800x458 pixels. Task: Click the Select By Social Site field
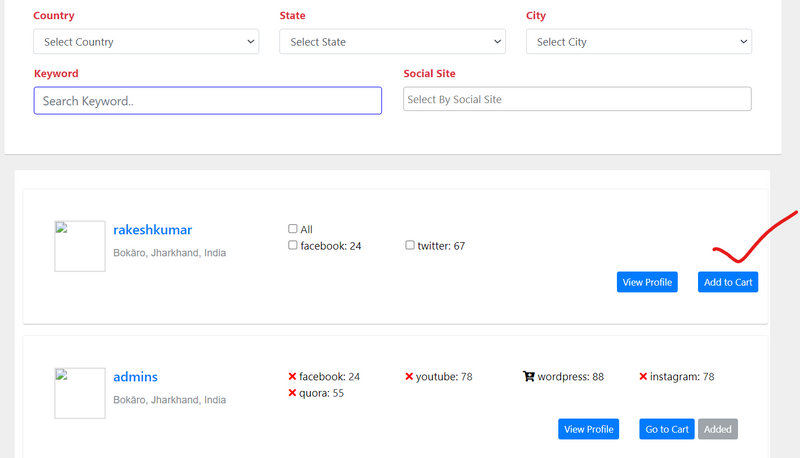(577, 99)
